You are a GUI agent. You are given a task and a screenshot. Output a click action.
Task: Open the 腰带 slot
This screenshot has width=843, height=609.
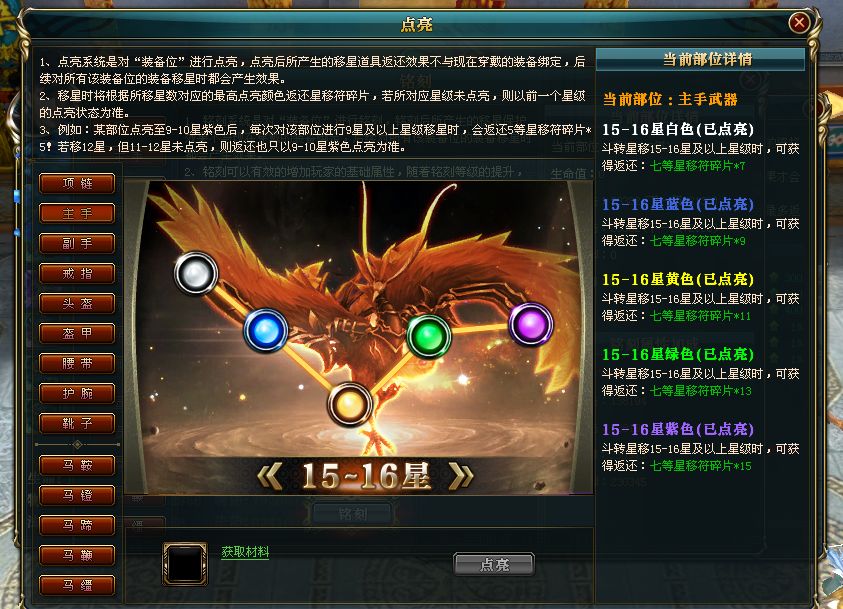[x=77, y=363]
